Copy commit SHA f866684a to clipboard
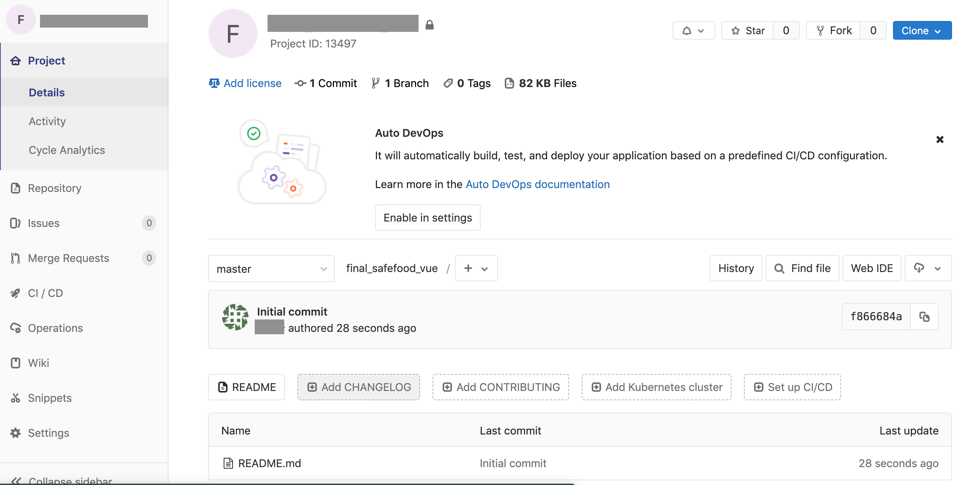The image size is (980, 485). (x=924, y=317)
